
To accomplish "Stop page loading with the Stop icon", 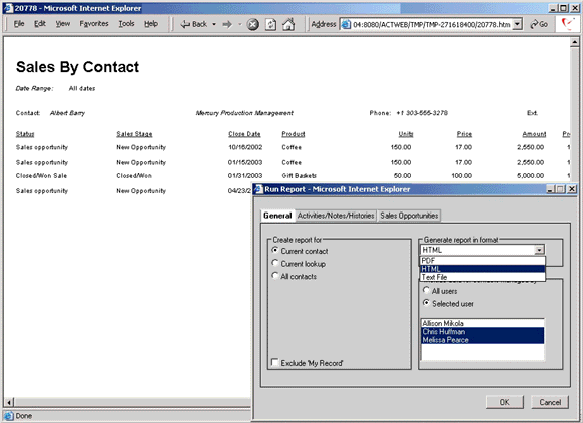I will click(x=252, y=25).
